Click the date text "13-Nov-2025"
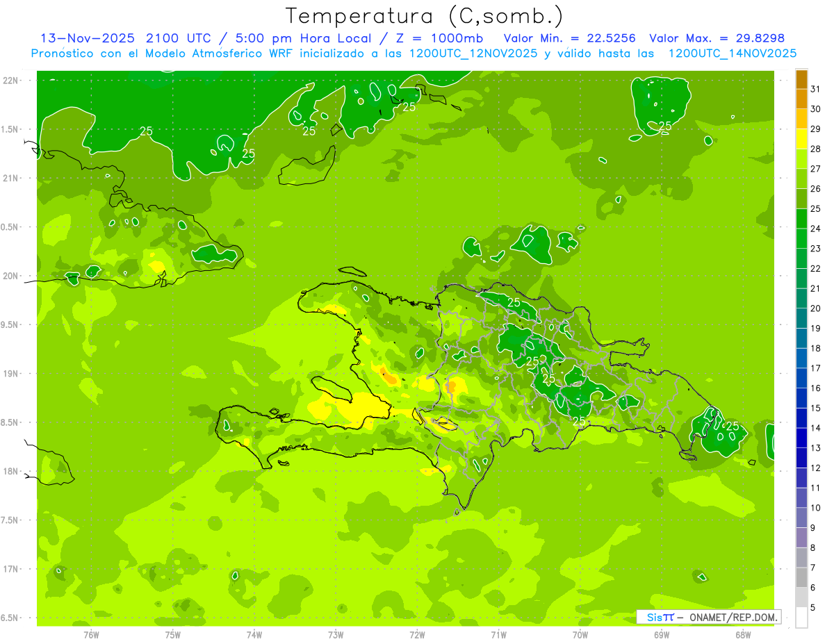 (87, 38)
